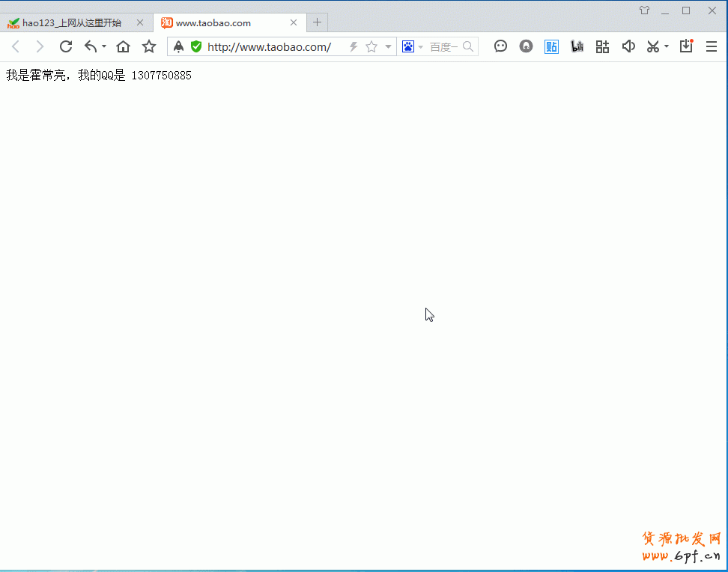
Task: Open the downloads manager icon
Action: [x=686, y=46]
